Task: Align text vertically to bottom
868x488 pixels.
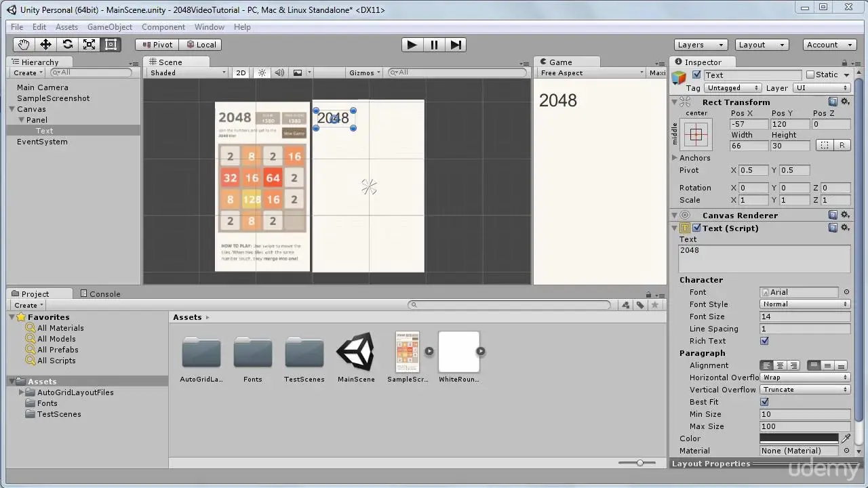Action: [x=842, y=365]
